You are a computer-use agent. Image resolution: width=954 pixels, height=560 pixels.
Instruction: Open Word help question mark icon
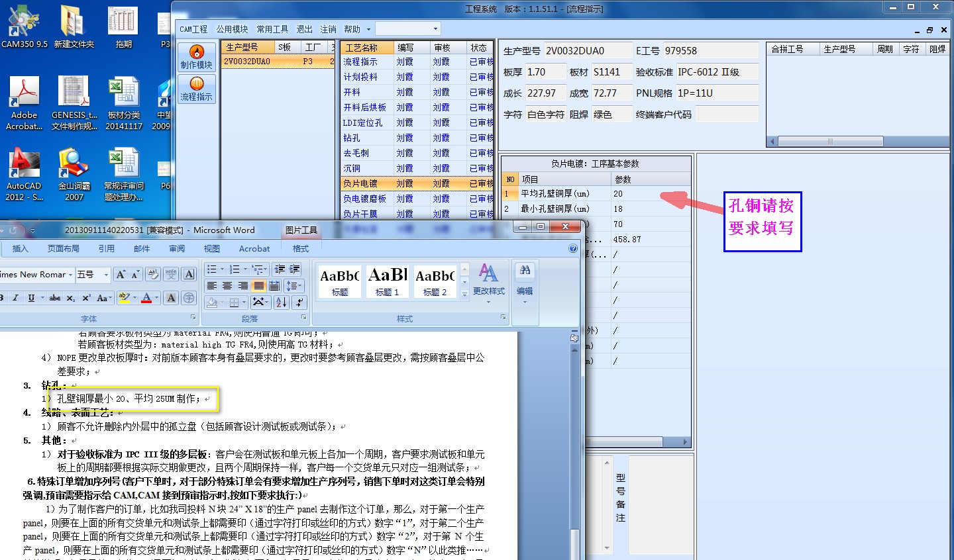573,248
